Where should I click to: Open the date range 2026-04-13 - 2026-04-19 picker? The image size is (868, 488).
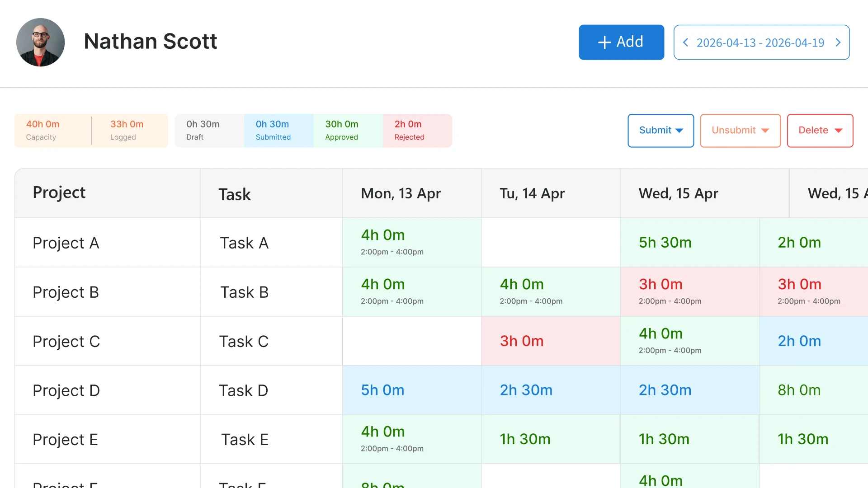coord(760,42)
